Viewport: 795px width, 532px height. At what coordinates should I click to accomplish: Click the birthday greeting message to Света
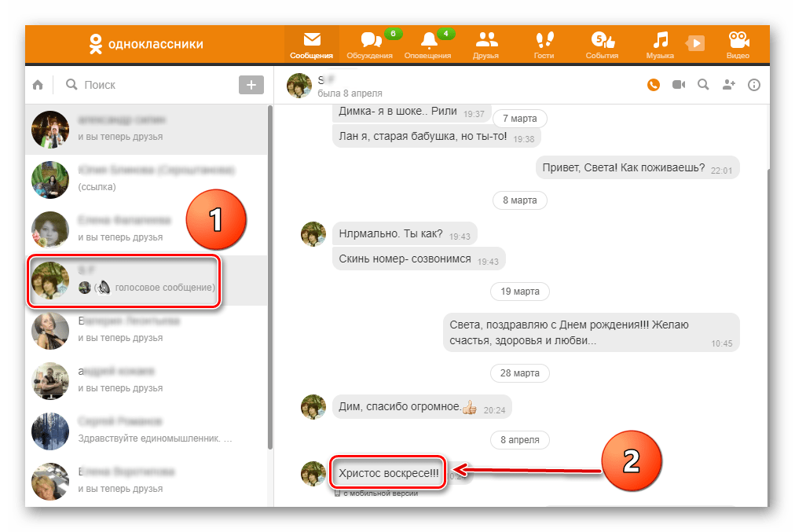tap(592, 332)
